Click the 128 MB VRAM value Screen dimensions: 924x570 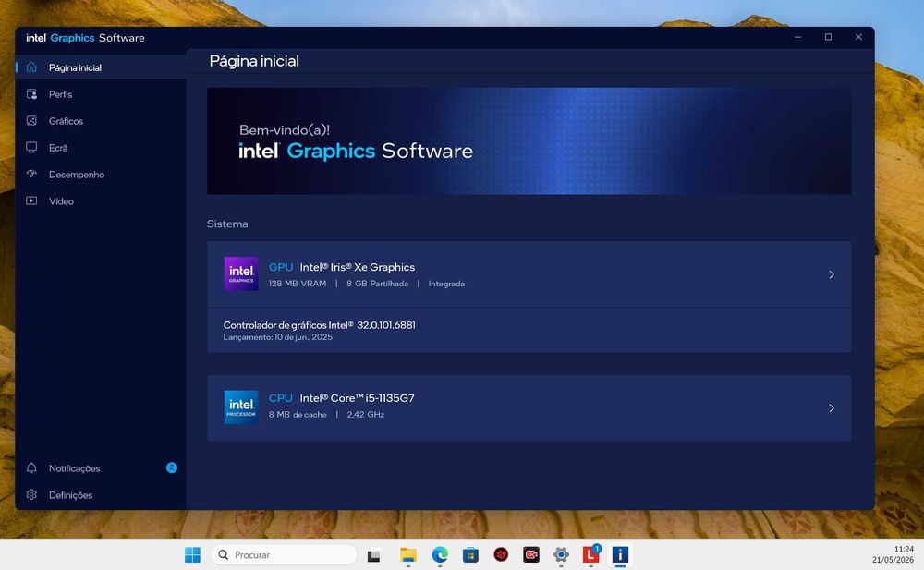[x=297, y=284]
